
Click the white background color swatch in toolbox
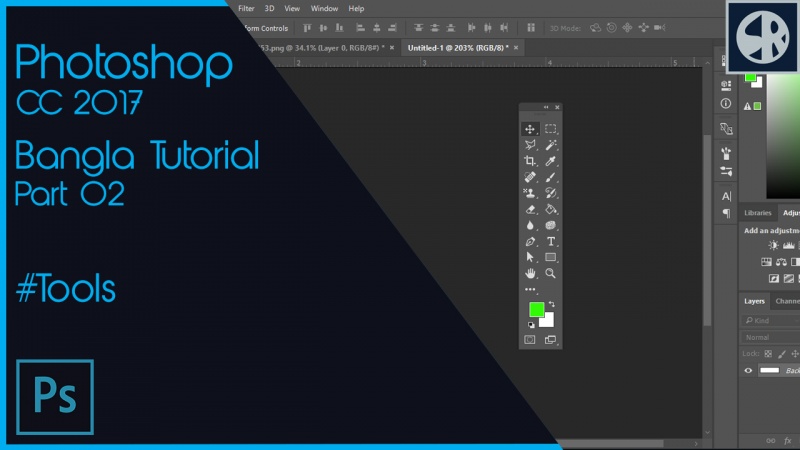tap(548, 322)
